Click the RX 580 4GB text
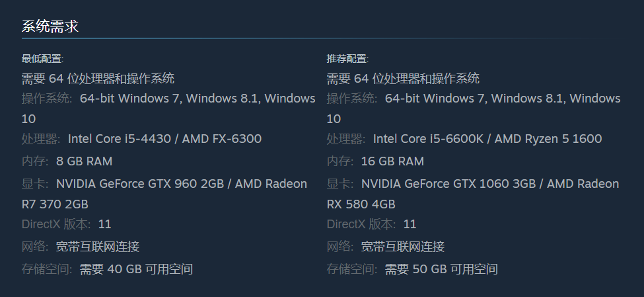Screen dimensions: 644x297 [x=361, y=204]
